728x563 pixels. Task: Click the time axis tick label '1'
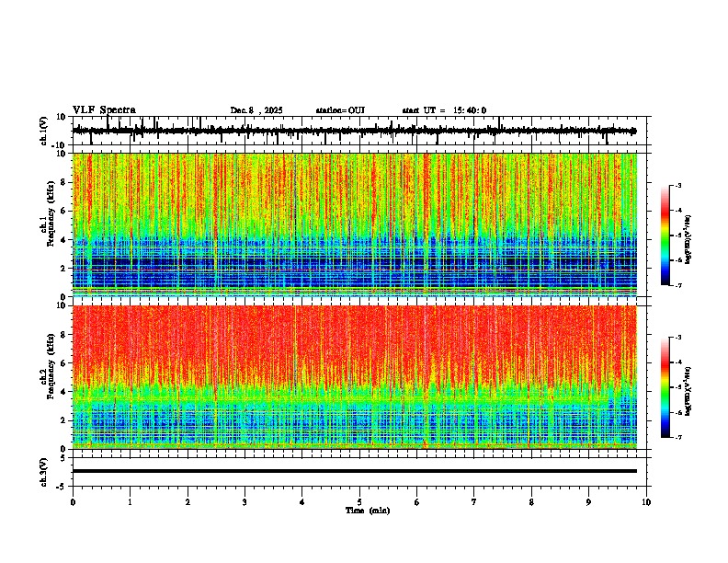pyautogui.click(x=130, y=502)
